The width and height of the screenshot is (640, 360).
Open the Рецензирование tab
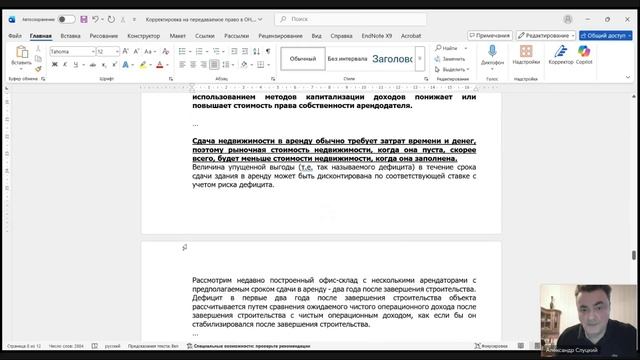pos(280,36)
